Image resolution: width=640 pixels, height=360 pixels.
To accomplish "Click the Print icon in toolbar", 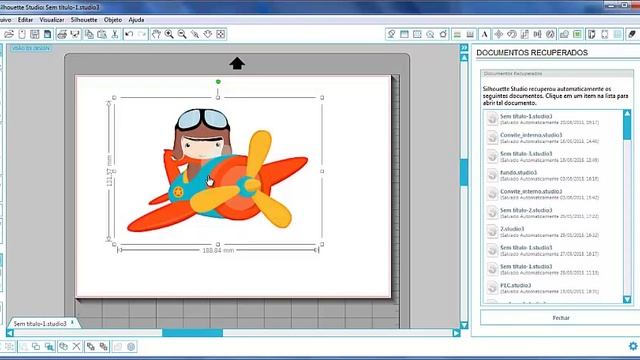I will coord(62,34).
